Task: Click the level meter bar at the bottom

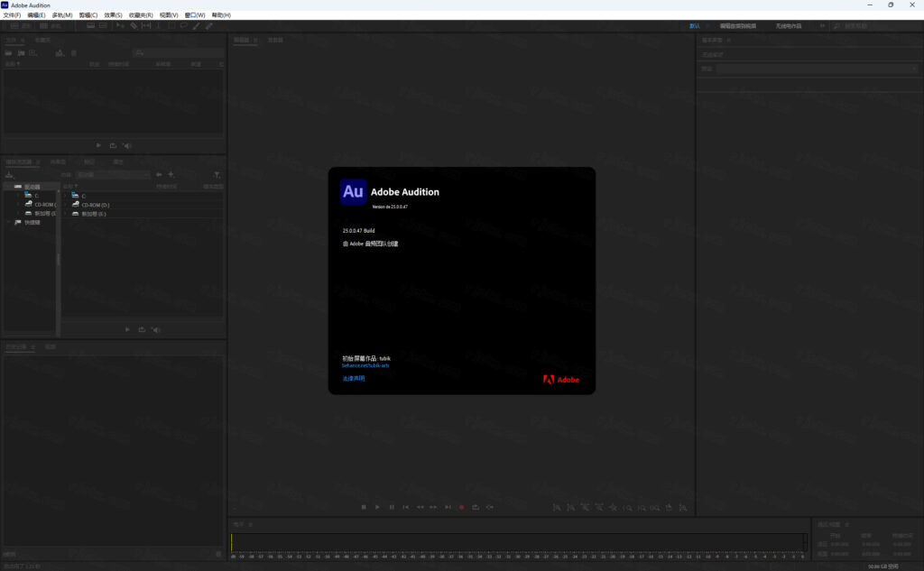Action: 518,542
